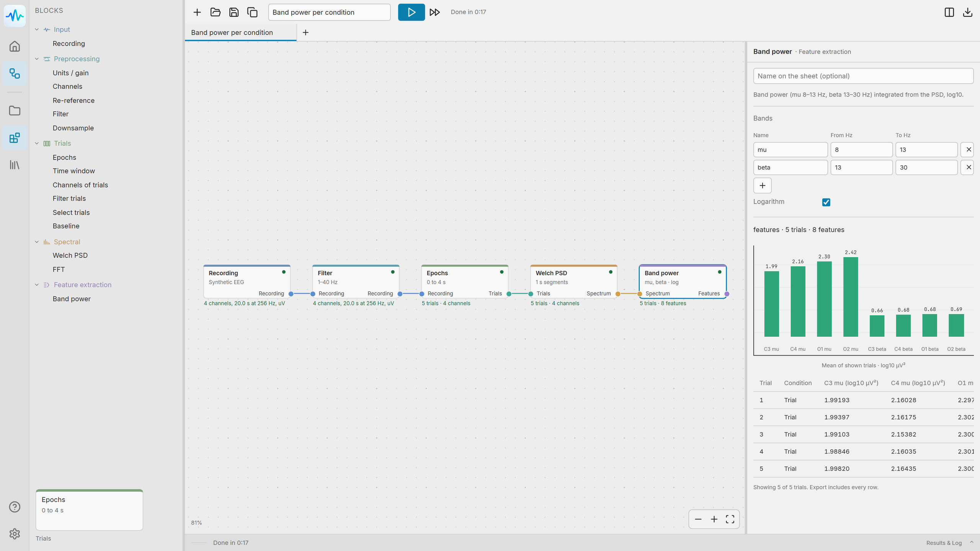
Task: Add a new band with plus button
Action: tap(762, 186)
